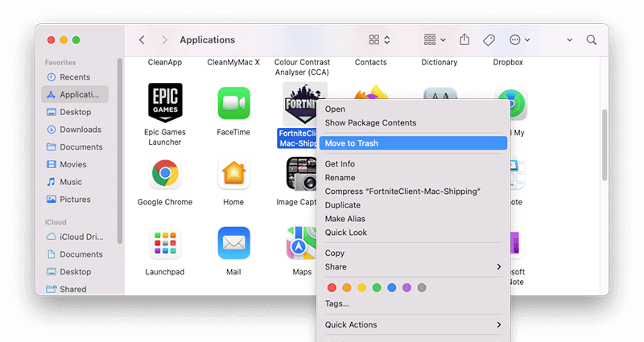Select the Mail app icon
644x342 pixels.
[x=233, y=243]
